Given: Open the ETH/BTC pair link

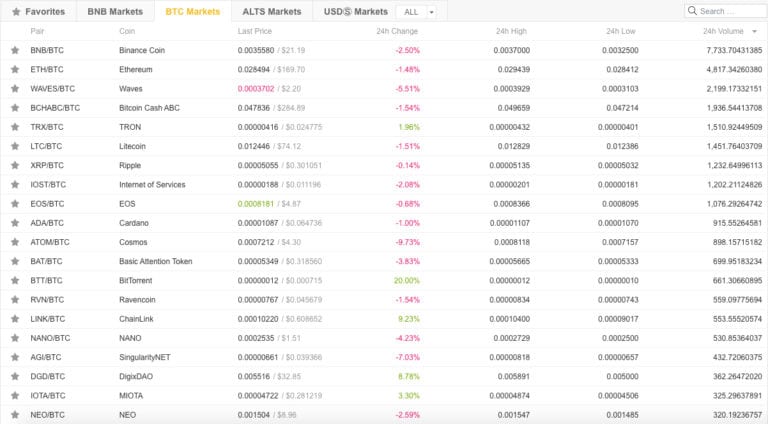Looking at the screenshot, I should (47, 70).
